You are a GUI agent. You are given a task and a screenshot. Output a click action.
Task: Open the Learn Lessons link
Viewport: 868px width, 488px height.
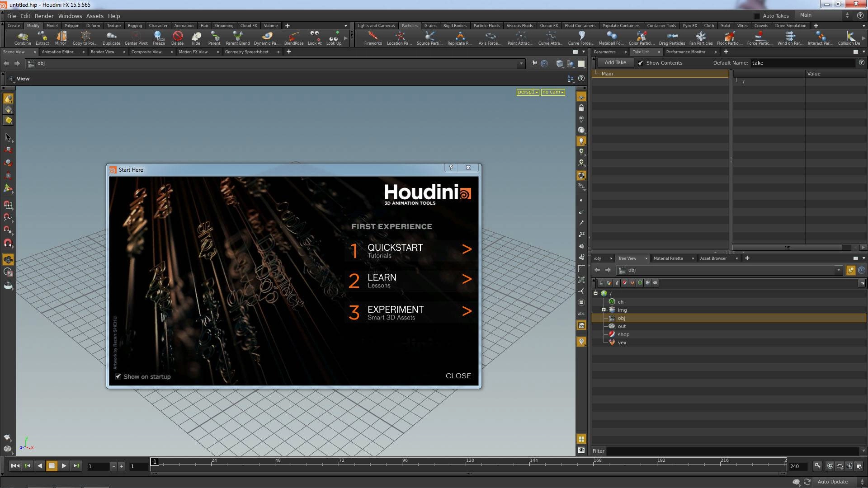tap(410, 281)
